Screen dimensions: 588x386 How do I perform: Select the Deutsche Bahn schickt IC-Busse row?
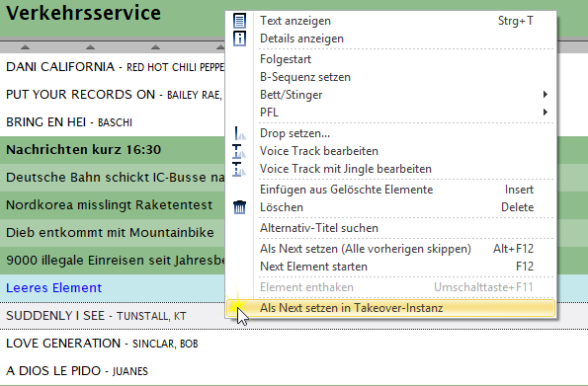(x=113, y=178)
